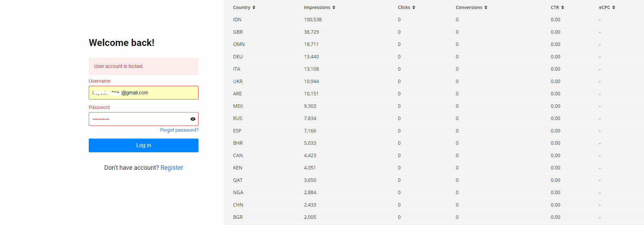
Task: Click the Clicks column sort icon
Action: (x=414, y=8)
